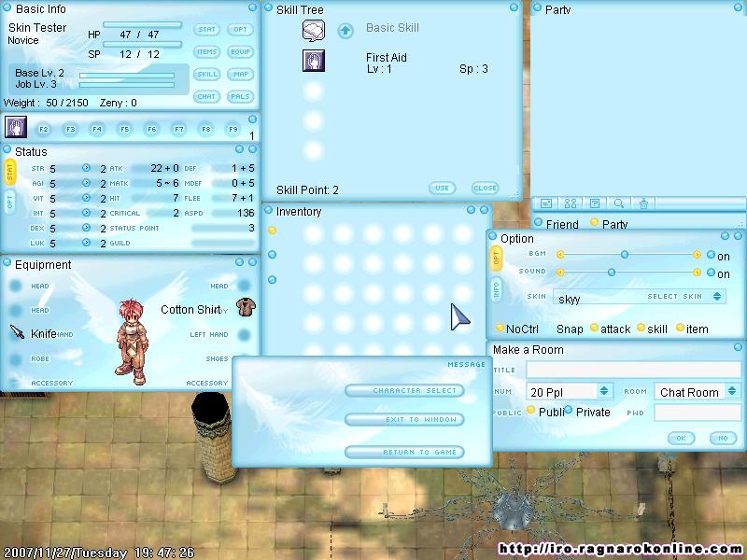Click EXIT TO WINDOW button
The image size is (747, 560).
point(404,419)
